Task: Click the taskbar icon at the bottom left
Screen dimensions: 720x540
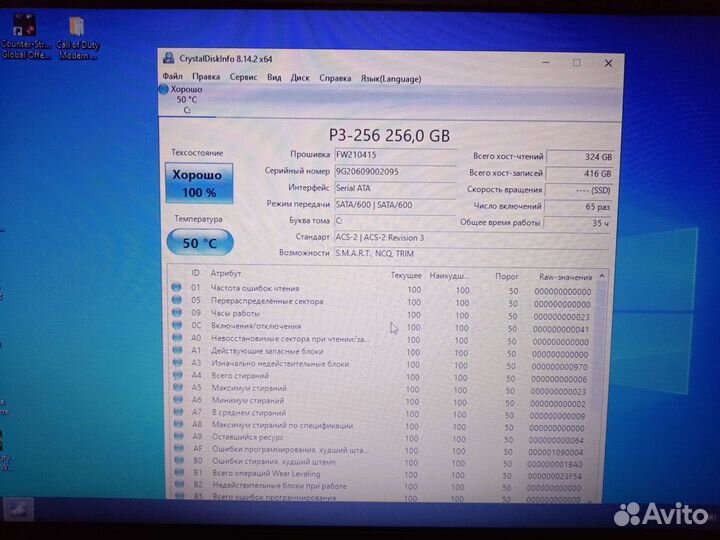Action: pos(17,509)
